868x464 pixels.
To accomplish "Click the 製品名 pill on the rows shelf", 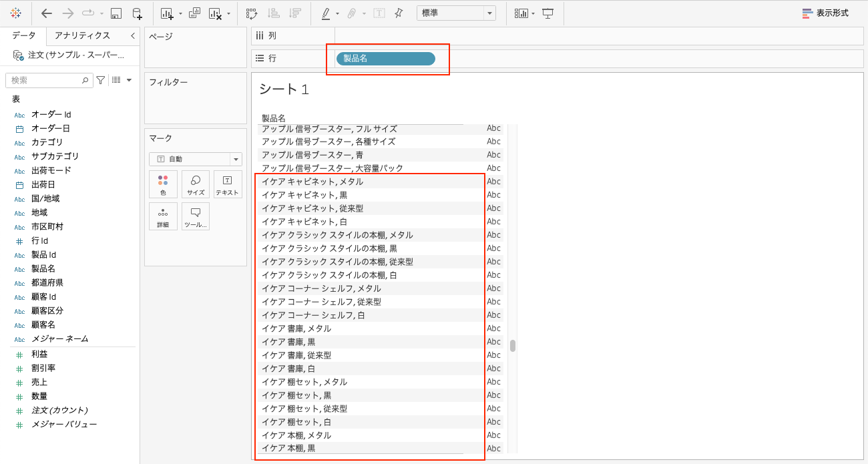I will tap(385, 59).
